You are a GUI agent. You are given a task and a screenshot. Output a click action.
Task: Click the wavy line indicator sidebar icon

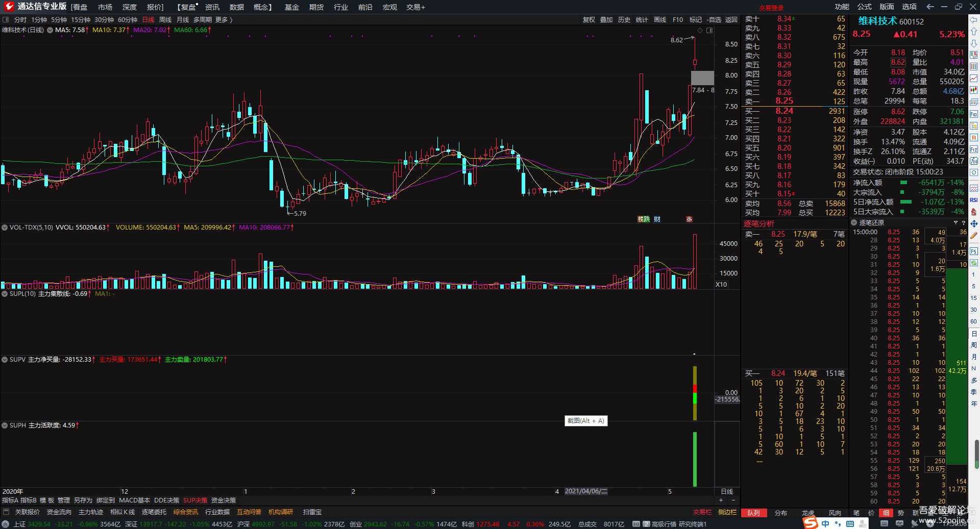click(x=974, y=188)
